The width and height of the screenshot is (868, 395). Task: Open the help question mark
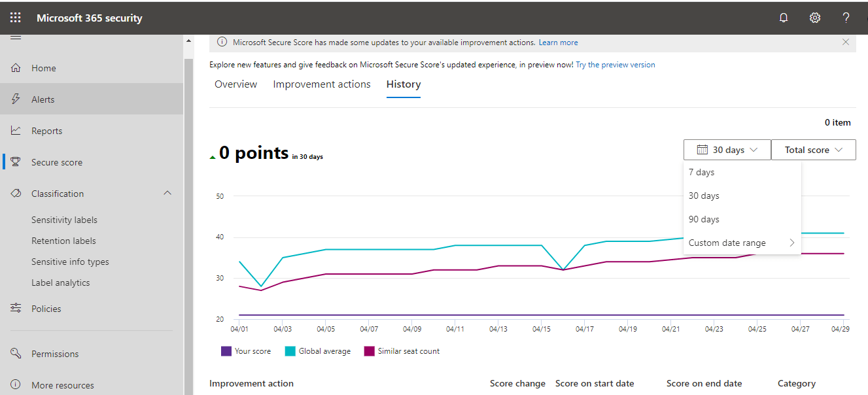(846, 18)
